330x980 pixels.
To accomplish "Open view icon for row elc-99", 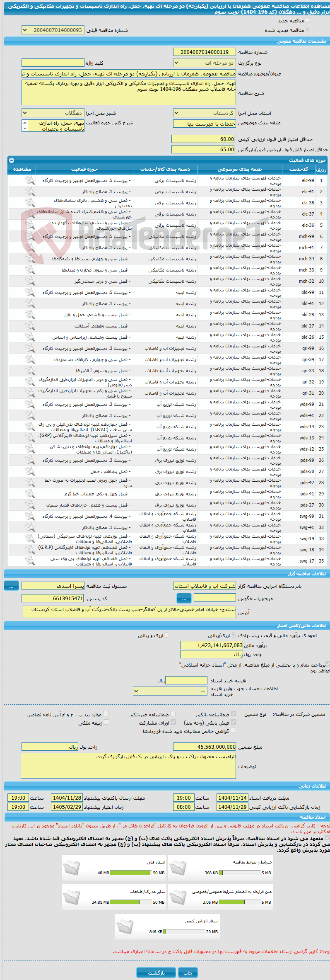I will (30, 180).
